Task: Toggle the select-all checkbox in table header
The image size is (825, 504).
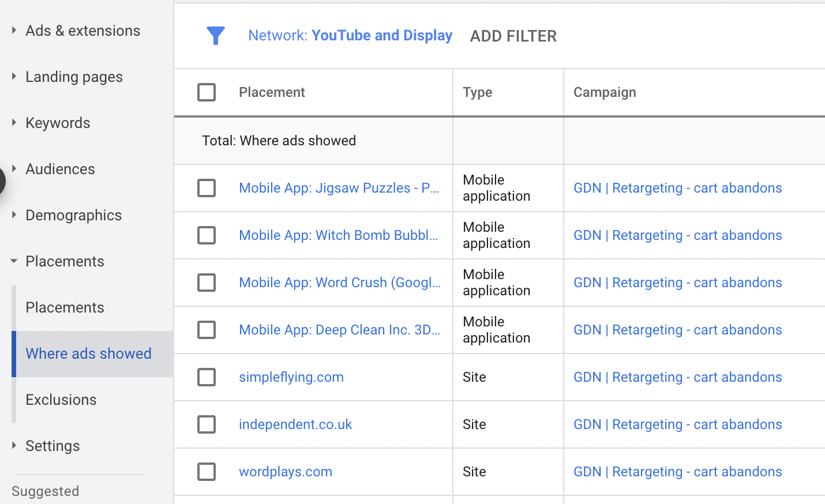Action: click(207, 92)
